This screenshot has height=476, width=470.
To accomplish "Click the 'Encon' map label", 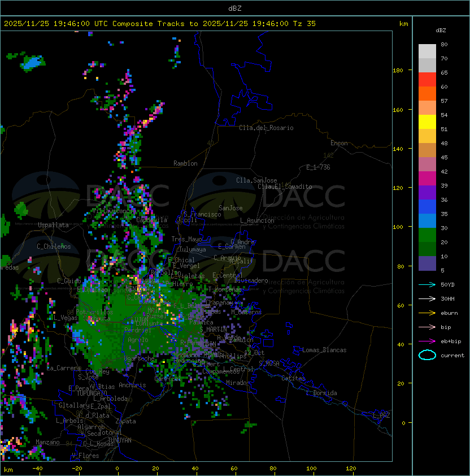I will click(x=339, y=143).
